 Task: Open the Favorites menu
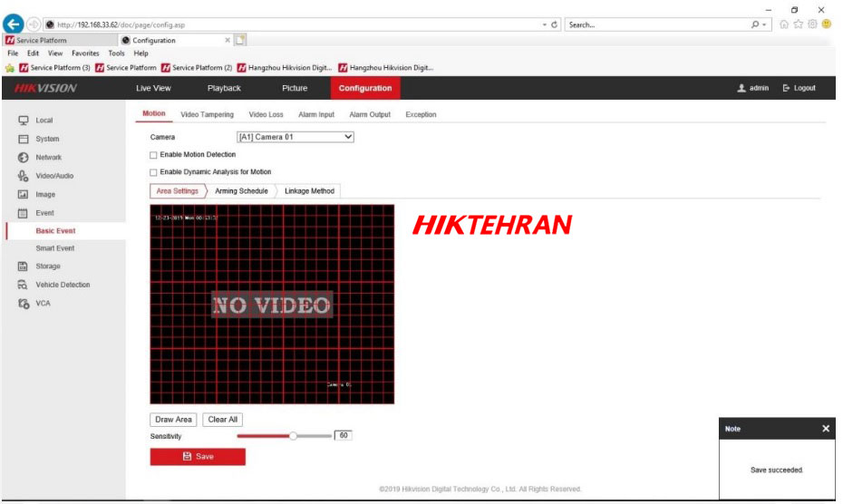(85, 53)
